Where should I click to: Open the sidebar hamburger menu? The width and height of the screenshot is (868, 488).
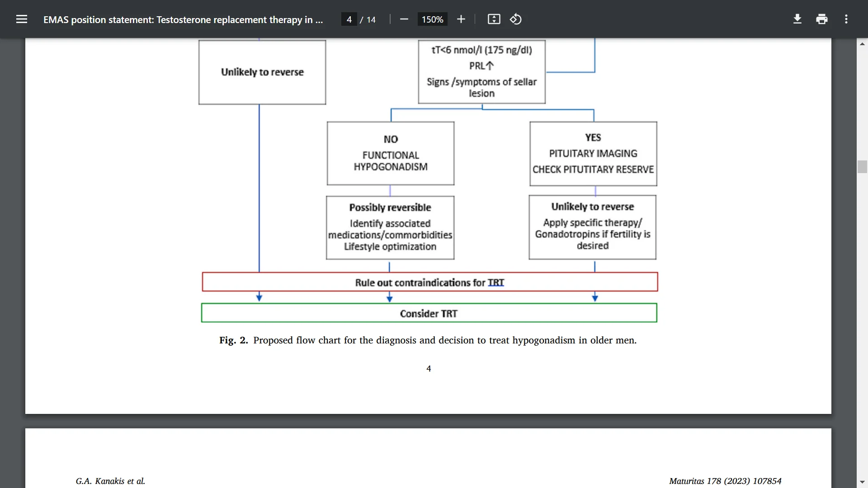point(22,19)
